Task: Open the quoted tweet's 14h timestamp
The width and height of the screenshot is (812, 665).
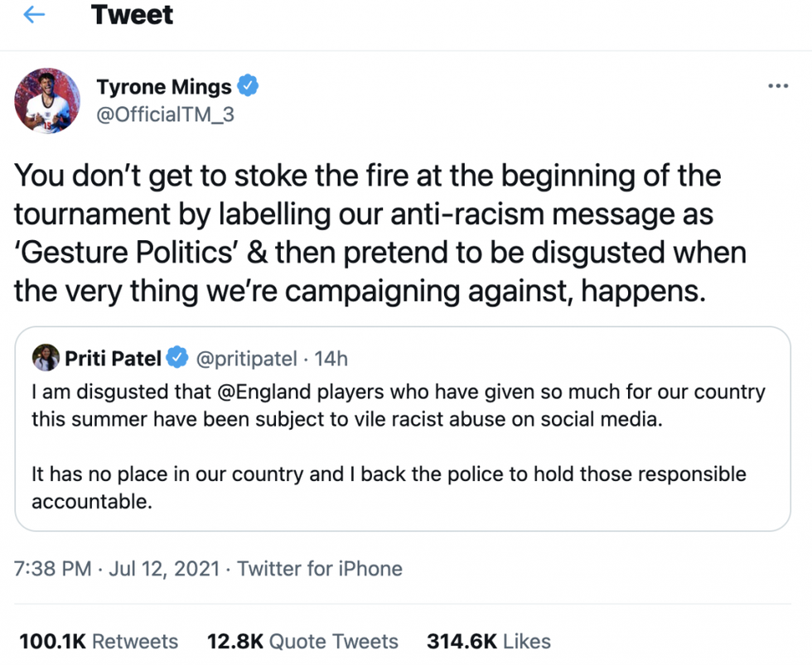Action: click(331, 359)
